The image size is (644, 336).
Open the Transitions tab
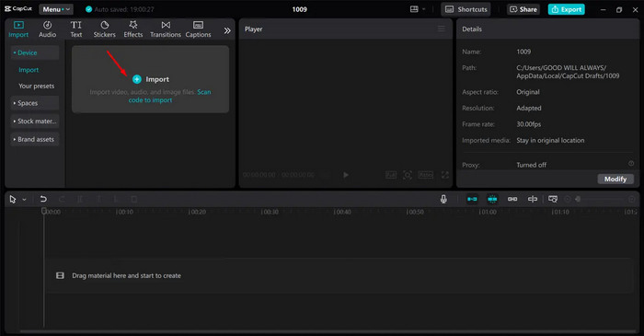tap(166, 29)
